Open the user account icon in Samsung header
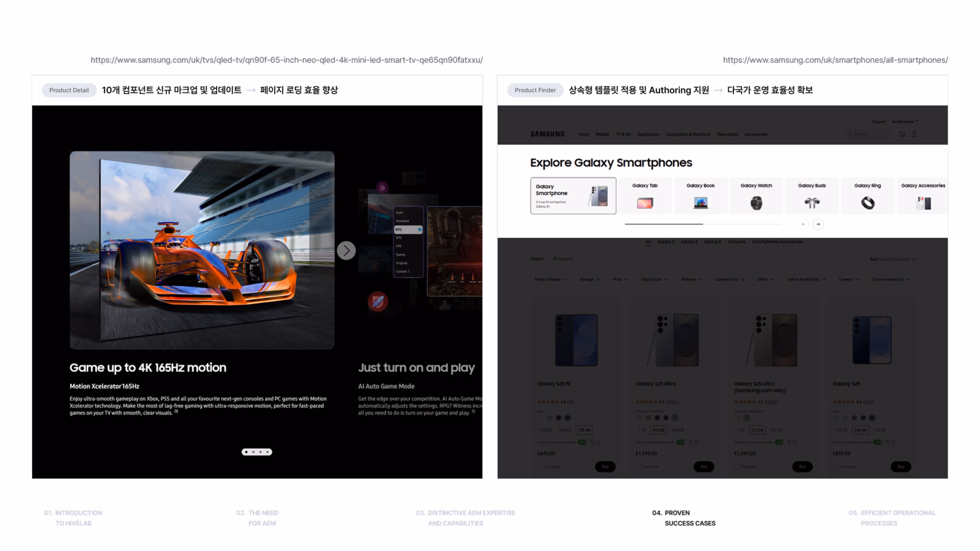This screenshot has height=551, width=980. (x=914, y=134)
